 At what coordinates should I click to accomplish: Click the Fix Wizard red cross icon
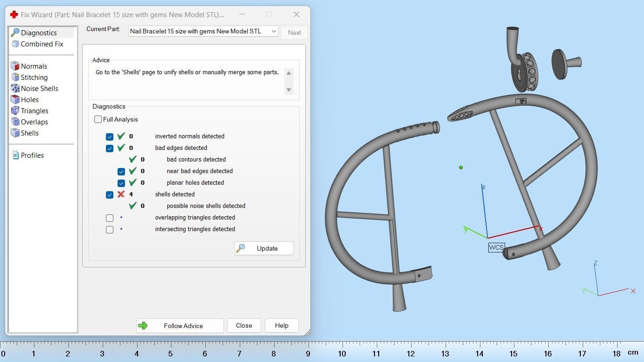14,15
